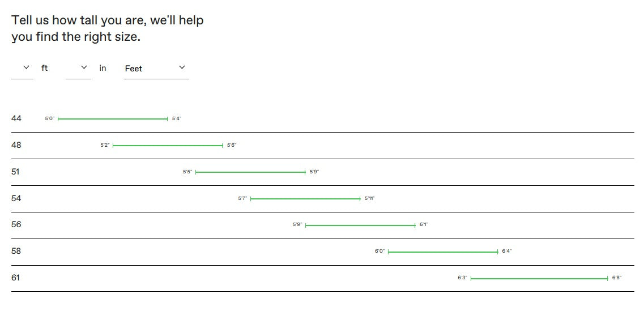The width and height of the screenshot is (644, 332).
Task: Click the green range bar for size 58
Action: coord(443,252)
